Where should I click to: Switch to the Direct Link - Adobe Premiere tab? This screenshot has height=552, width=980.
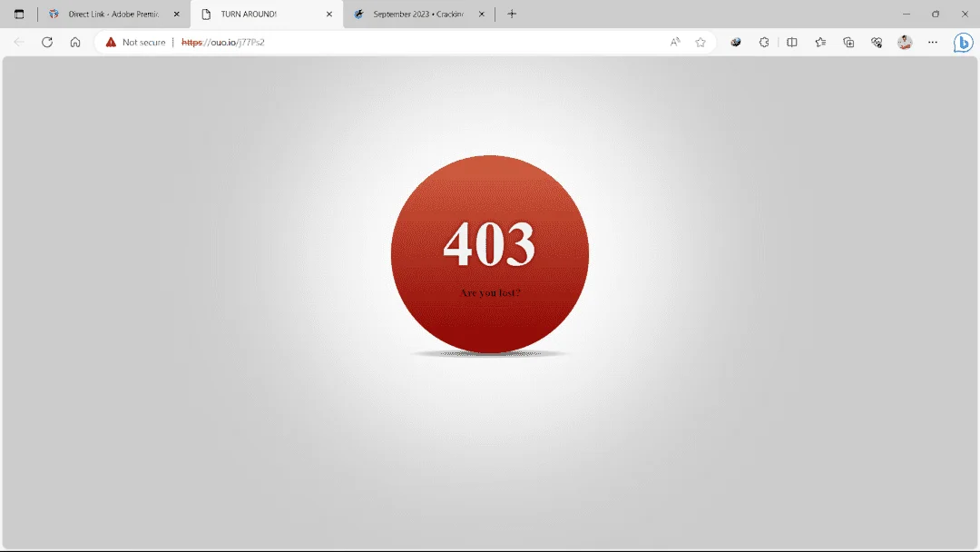pyautogui.click(x=113, y=14)
